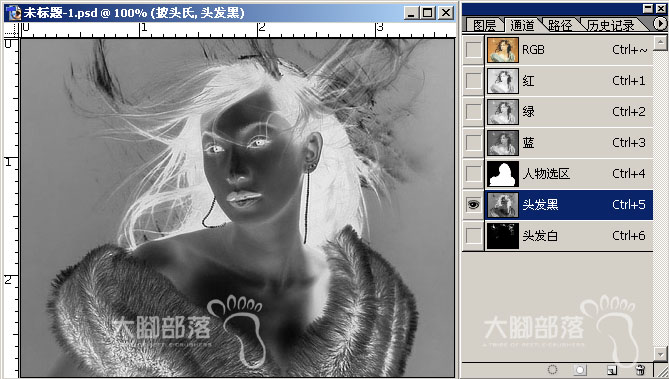The height and width of the screenshot is (379, 669).
Task: Click the vertical ruler of the document window
Action: [x=11, y=207]
